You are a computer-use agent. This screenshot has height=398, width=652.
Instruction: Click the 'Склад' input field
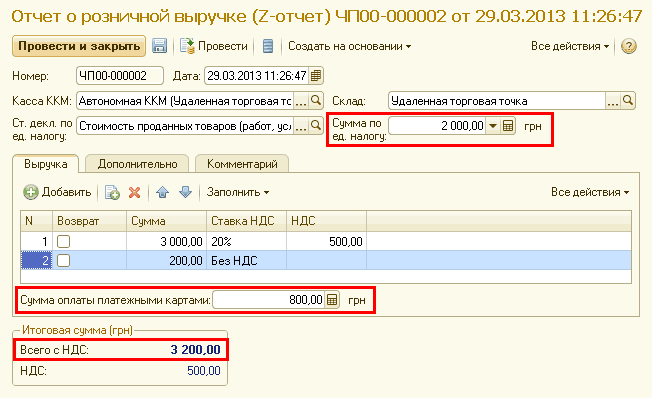496,101
